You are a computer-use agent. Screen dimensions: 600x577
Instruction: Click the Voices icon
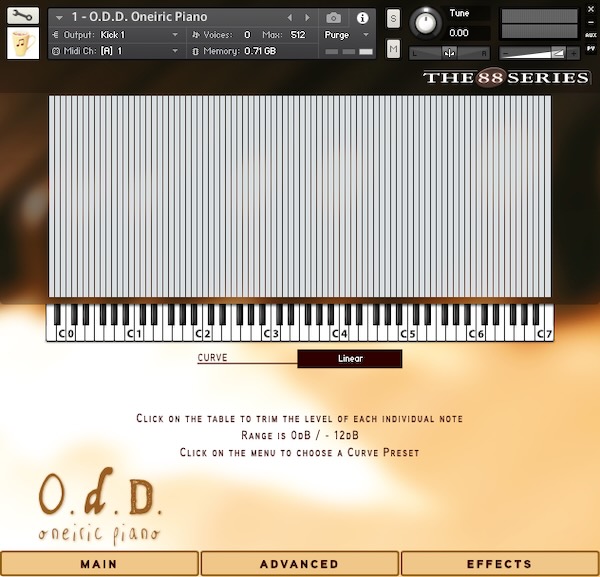[196, 35]
